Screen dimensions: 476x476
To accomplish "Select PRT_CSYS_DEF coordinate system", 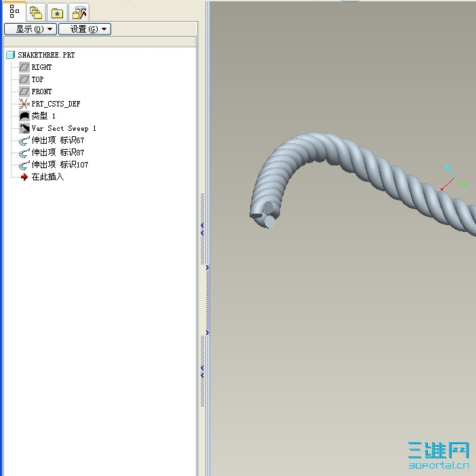I will point(56,104).
